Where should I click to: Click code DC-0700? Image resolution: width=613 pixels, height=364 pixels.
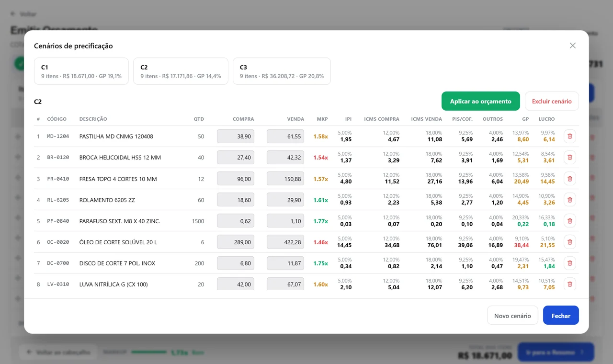tap(58, 263)
